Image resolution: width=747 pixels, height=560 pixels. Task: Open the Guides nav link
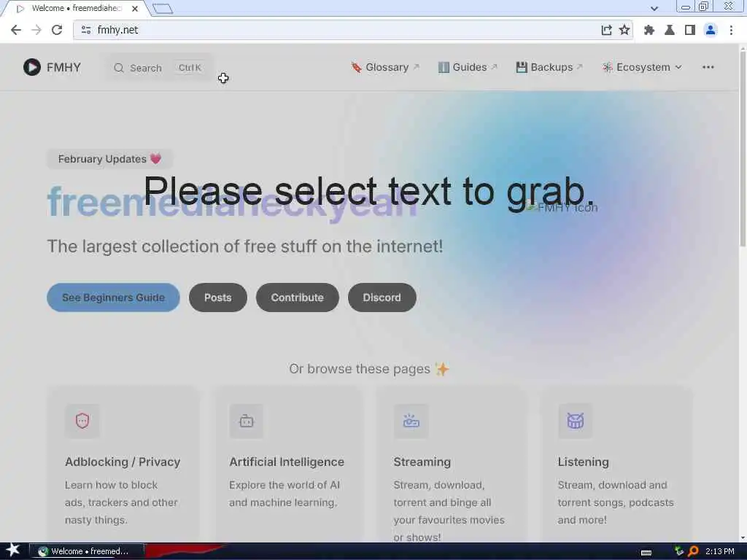(468, 67)
